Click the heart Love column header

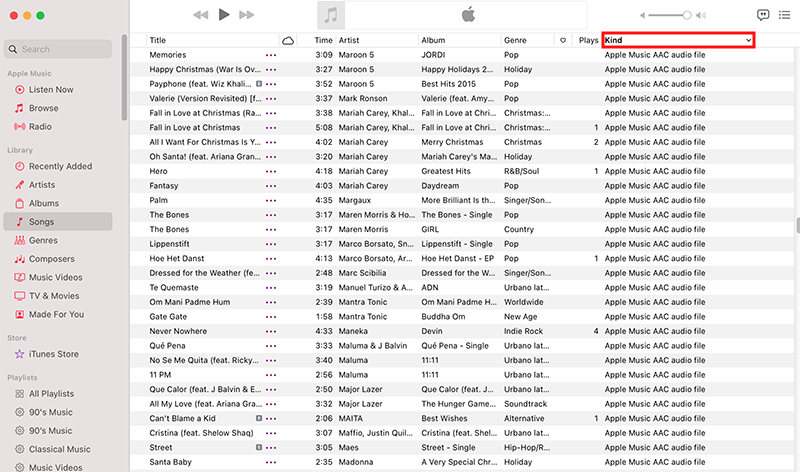563,40
